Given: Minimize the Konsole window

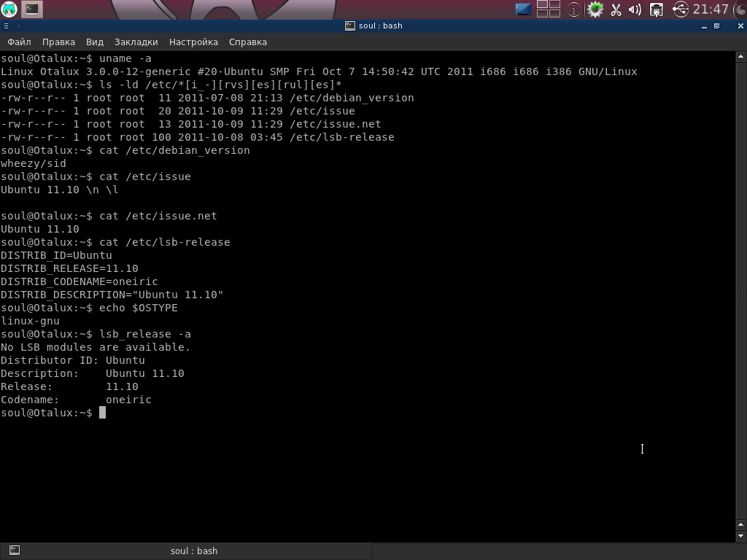Looking at the screenshot, I should click(704, 26).
